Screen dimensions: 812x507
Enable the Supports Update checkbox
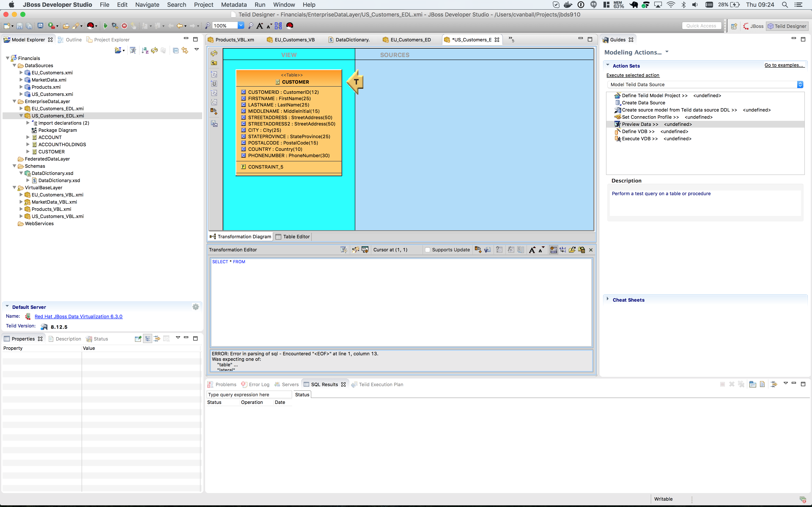pyautogui.click(x=428, y=250)
